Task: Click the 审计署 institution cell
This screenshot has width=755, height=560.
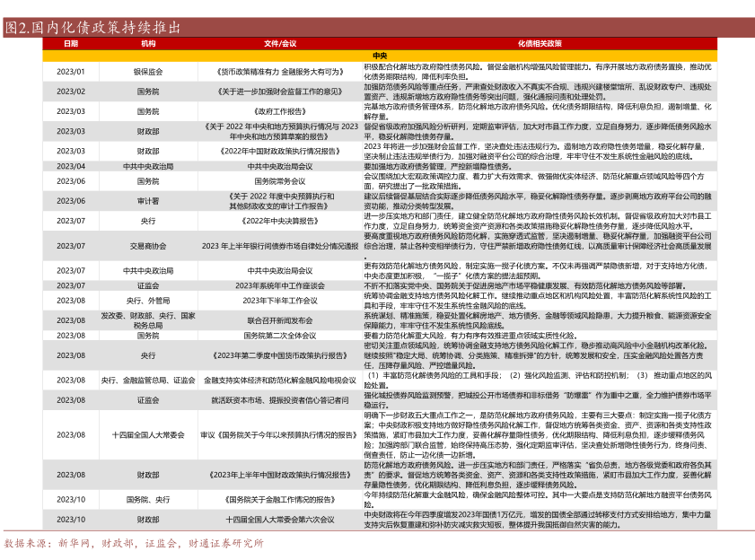Action: click(x=148, y=200)
